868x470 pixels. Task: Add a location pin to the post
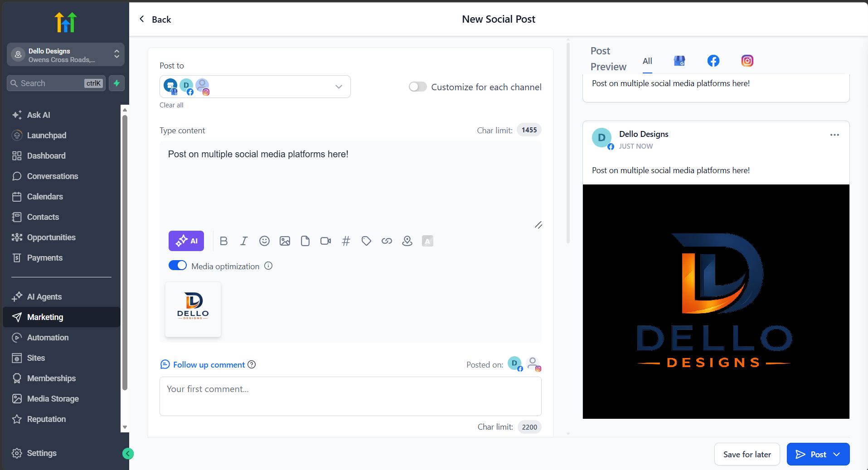pos(407,241)
